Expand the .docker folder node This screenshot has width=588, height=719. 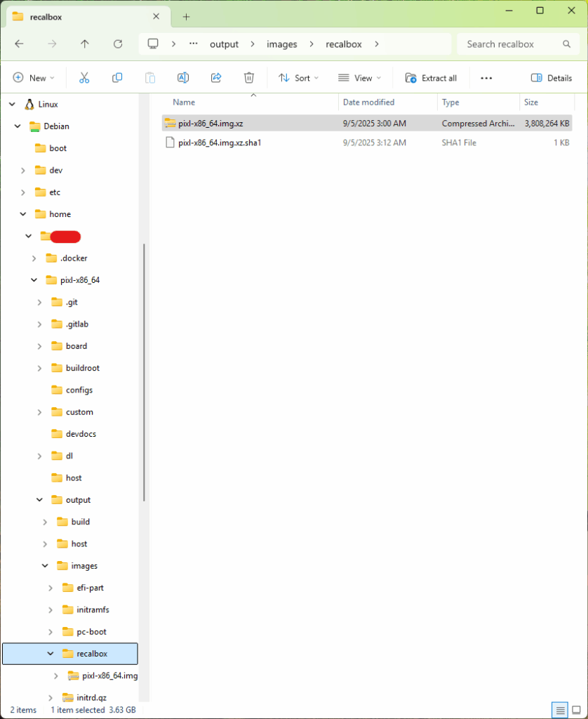(34, 258)
